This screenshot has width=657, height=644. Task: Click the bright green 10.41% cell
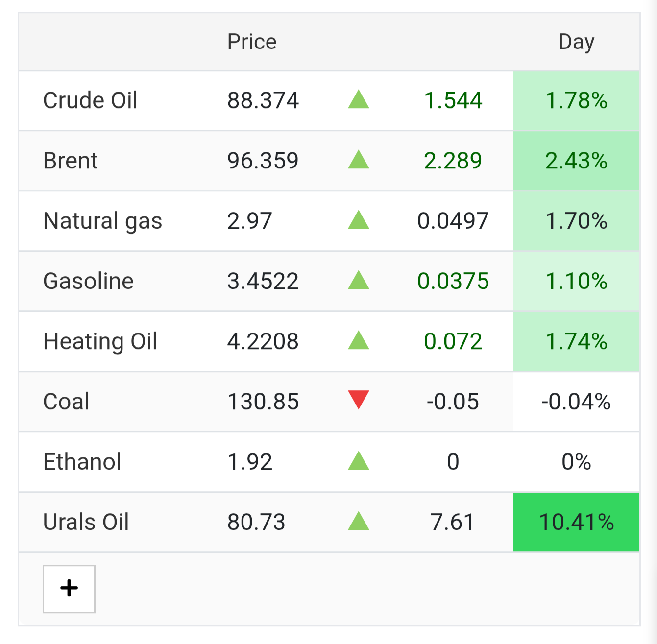coord(576,522)
